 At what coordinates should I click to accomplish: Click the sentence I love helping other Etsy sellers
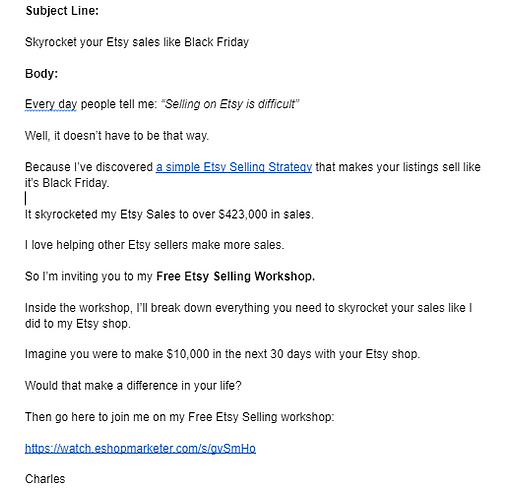155,245
